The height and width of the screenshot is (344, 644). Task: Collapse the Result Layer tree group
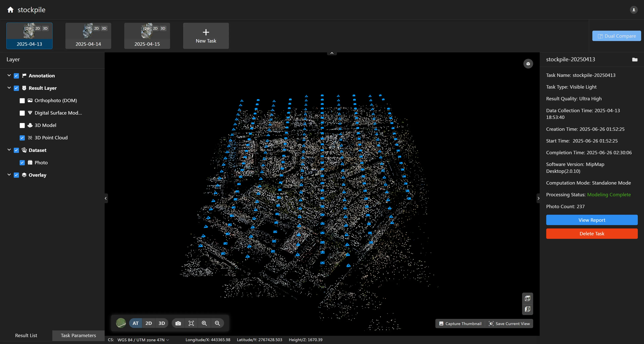9,88
